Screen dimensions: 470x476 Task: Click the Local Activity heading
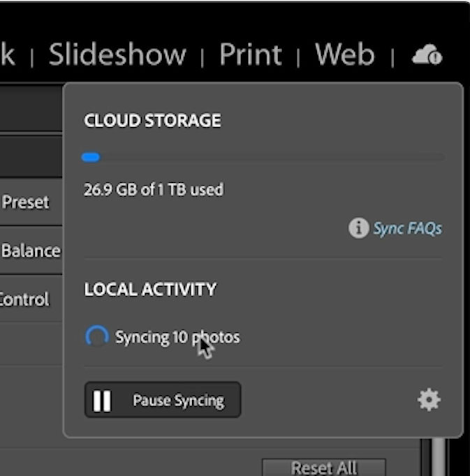point(150,289)
